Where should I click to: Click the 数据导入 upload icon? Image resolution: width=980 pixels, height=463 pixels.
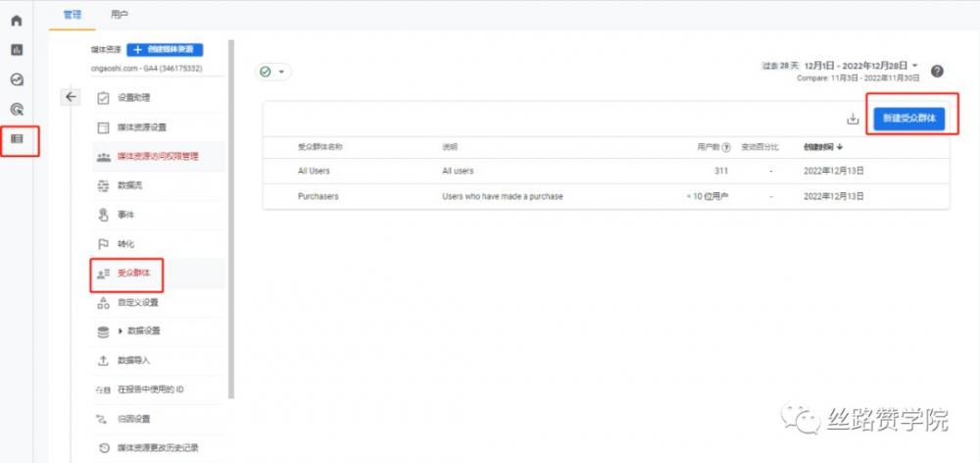pos(104,361)
